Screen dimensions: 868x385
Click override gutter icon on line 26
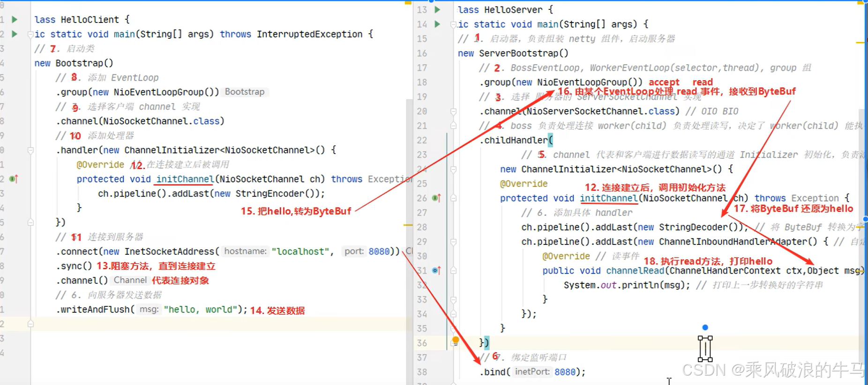pos(436,198)
